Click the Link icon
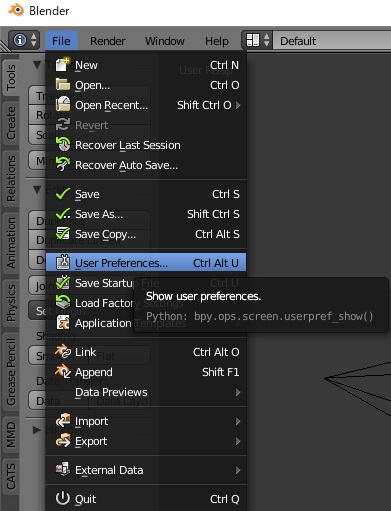Viewport: 391px width, 511px height. [63, 352]
